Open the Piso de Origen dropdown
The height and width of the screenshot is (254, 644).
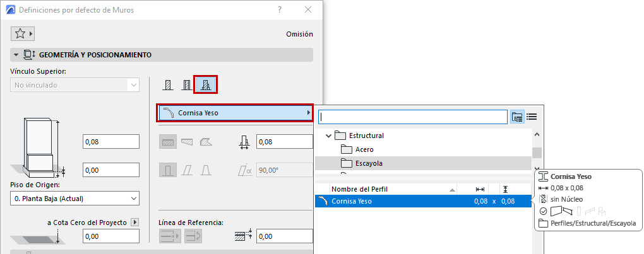tap(75, 199)
